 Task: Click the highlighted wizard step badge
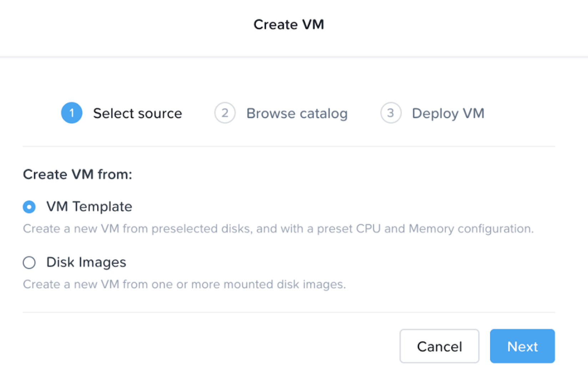71,113
